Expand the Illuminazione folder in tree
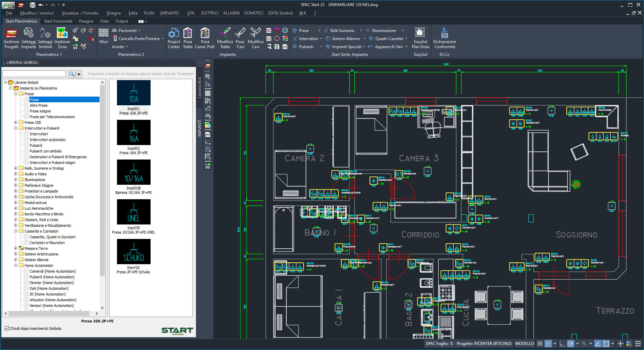This screenshot has width=644, height=350. [16, 180]
